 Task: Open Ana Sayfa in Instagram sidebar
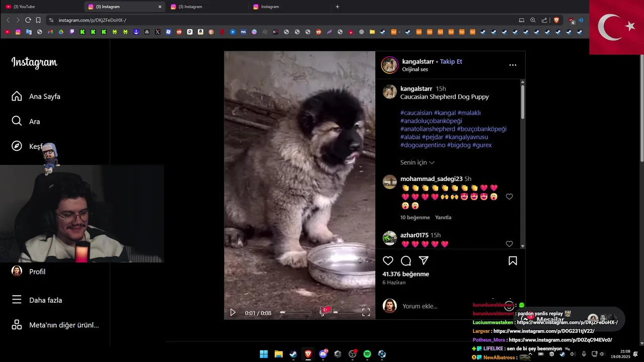point(36,96)
